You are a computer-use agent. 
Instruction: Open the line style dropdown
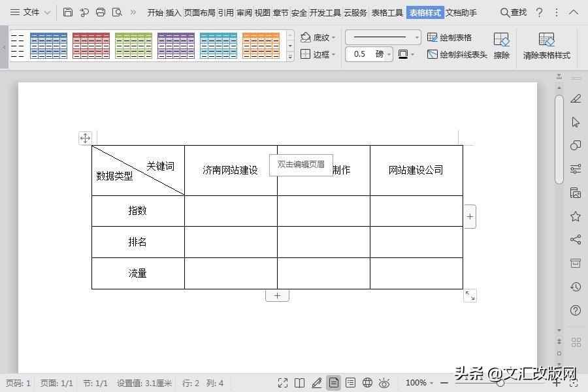[382, 37]
